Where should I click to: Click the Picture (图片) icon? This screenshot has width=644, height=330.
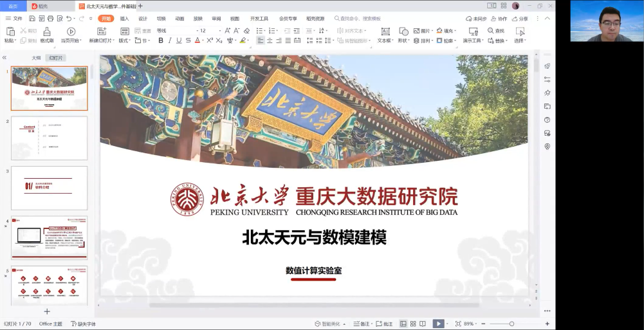416,31
